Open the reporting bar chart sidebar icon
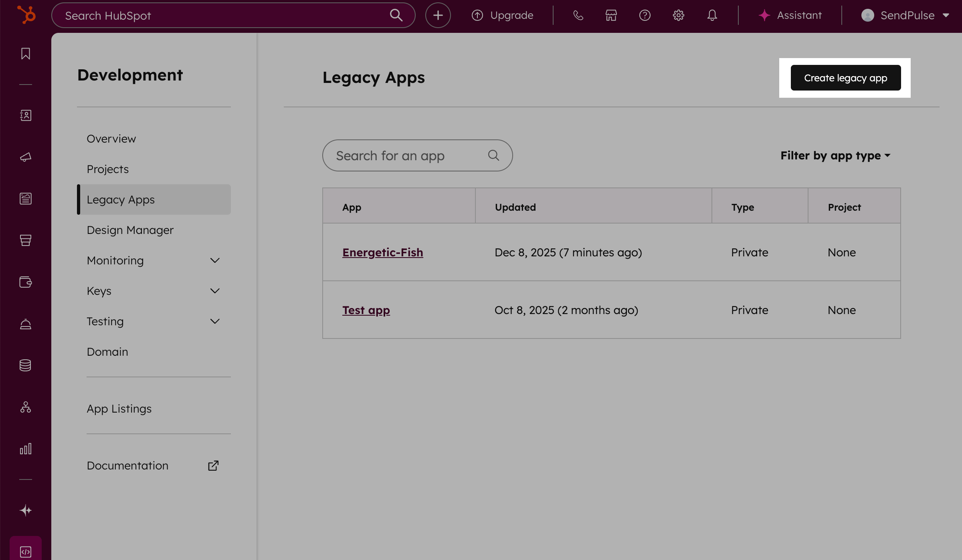 coord(26,449)
